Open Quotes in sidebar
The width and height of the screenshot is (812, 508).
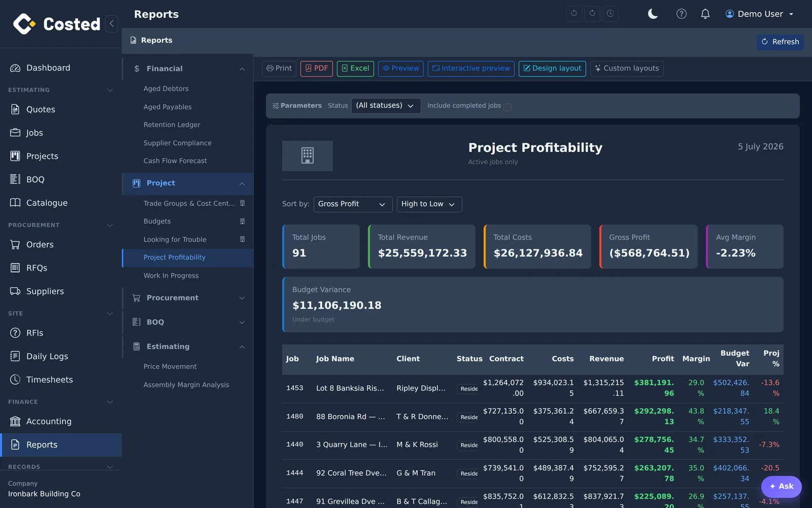click(61, 109)
